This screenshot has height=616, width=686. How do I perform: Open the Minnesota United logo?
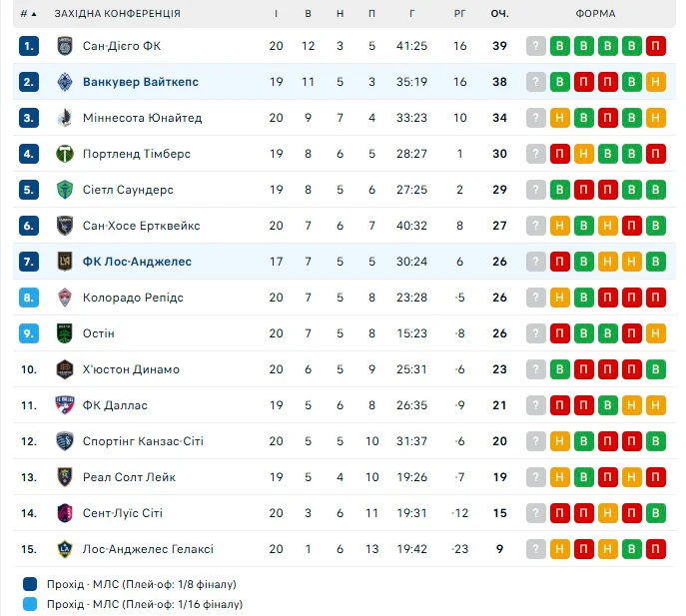tap(65, 118)
